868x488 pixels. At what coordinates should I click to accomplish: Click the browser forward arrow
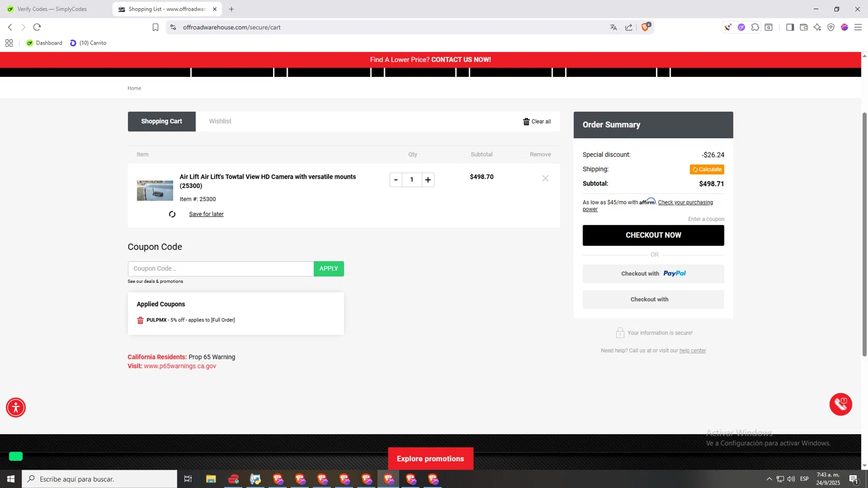(23, 27)
